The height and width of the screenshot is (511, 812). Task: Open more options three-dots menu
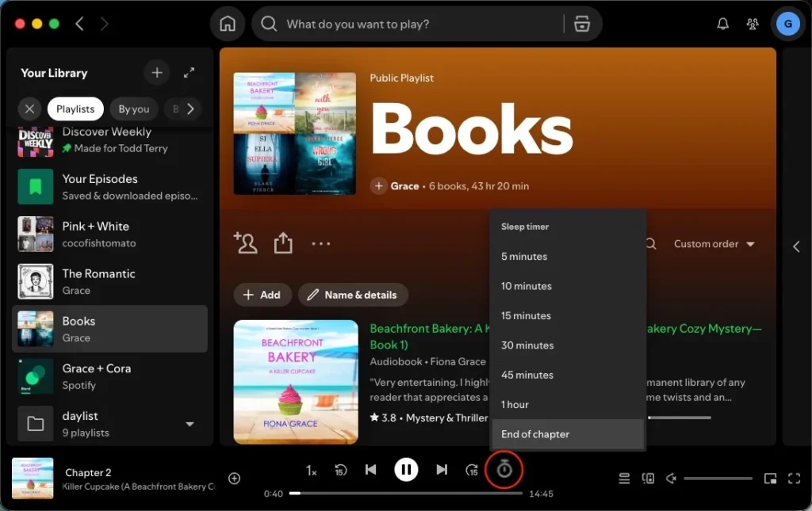pyautogui.click(x=320, y=243)
